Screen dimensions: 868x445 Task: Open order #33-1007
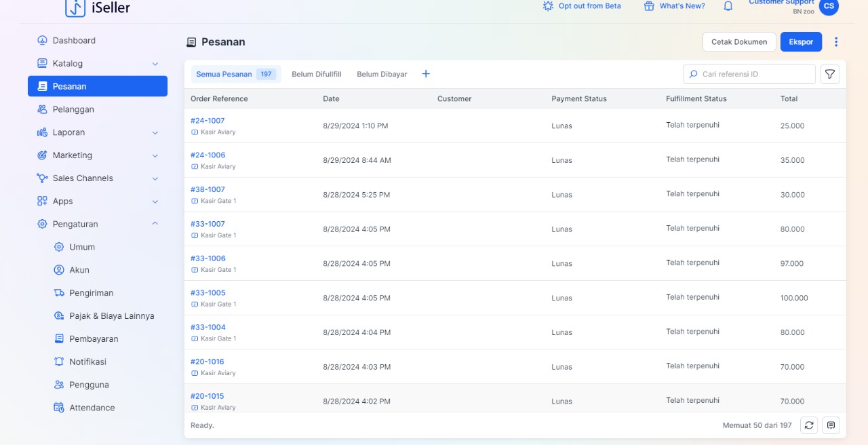[x=208, y=224]
